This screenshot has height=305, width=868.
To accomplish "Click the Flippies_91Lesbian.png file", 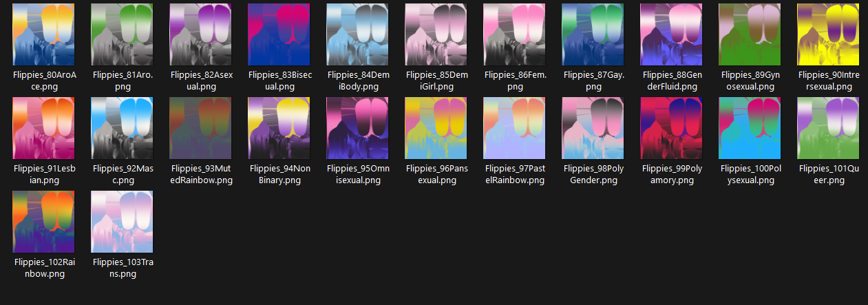I will point(44,128).
